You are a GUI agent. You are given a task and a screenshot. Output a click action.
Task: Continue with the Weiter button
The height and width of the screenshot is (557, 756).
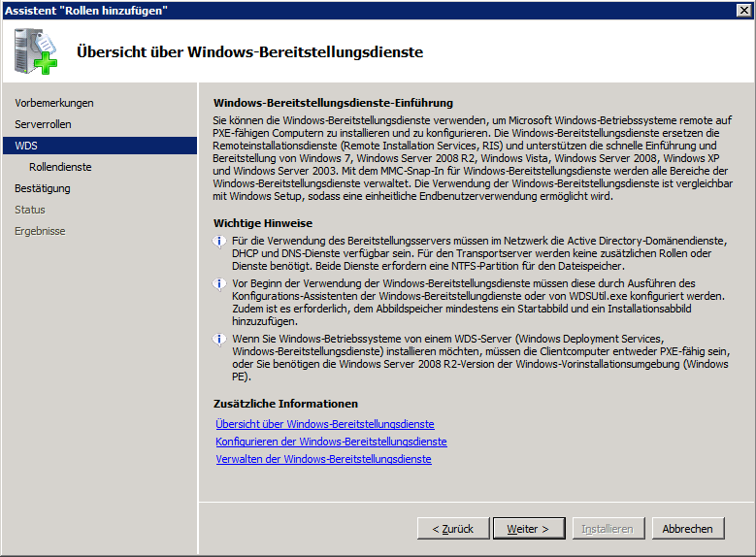[528, 529]
